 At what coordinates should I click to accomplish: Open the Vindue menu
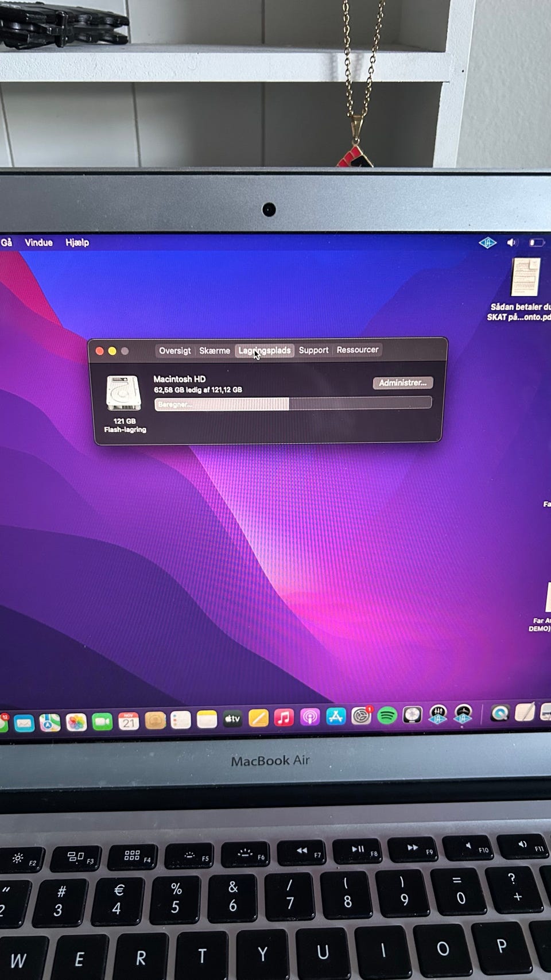click(38, 242)
